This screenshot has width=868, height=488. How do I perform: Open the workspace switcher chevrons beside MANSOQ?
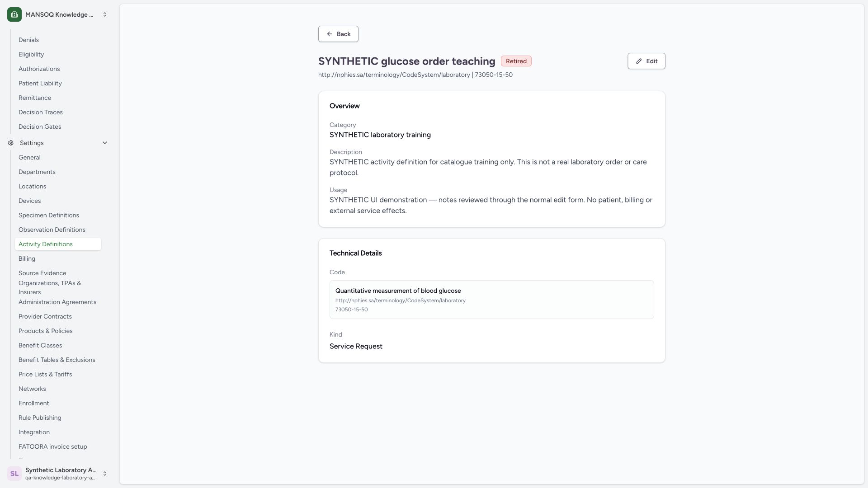click(105, 14)
